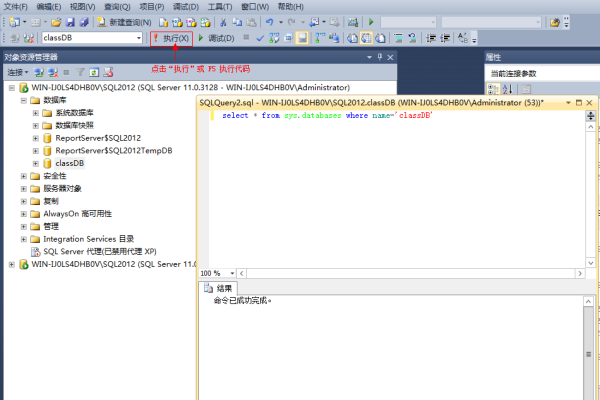The height and width of the screenshot is (400, 600).
Task: Click the Open File folder icon
Action: [x=56, y=22]
